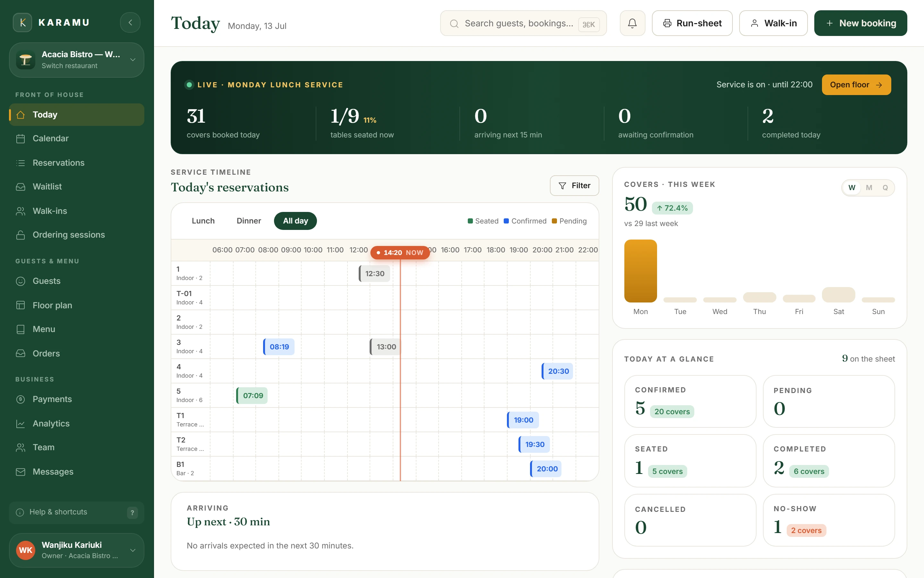Image resolution: width=924 pixels, height=578 pixels.
Task: Click the No-show 1 summary card
Action: [x=828, y=520]
